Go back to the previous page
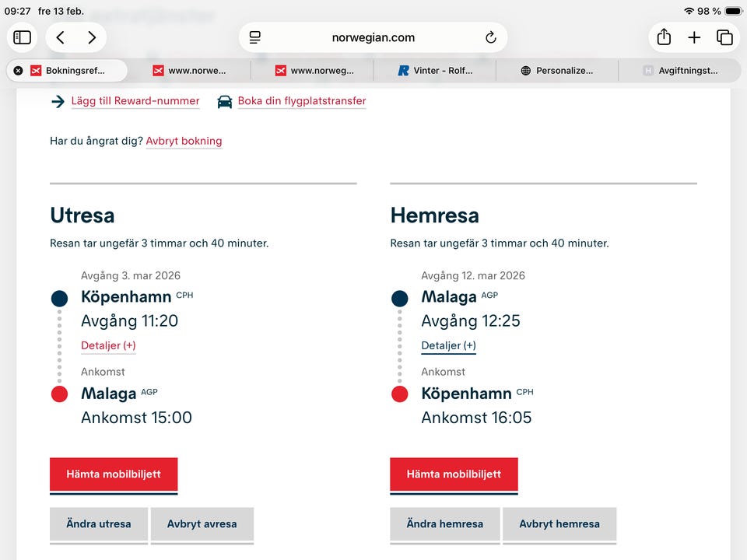747x560 pixels. click(61, 37)
